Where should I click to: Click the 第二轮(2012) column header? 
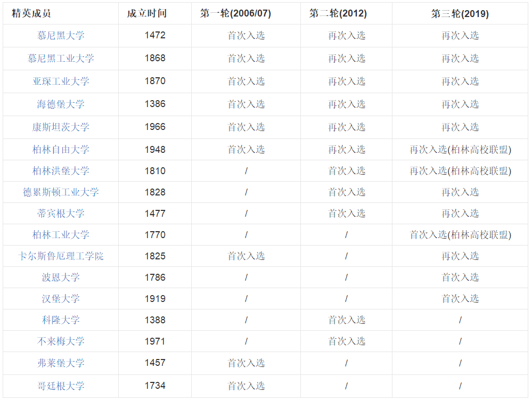[338, 13]
